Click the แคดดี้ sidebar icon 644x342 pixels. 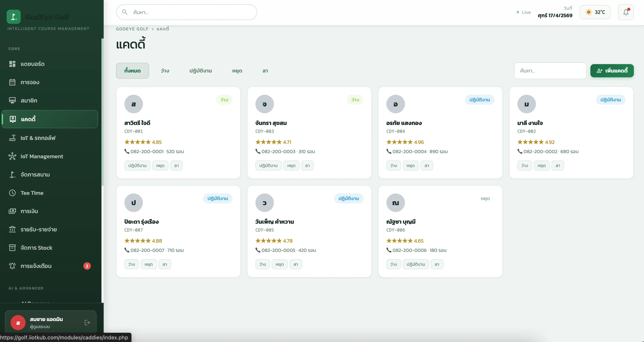[x=13, y=119]
